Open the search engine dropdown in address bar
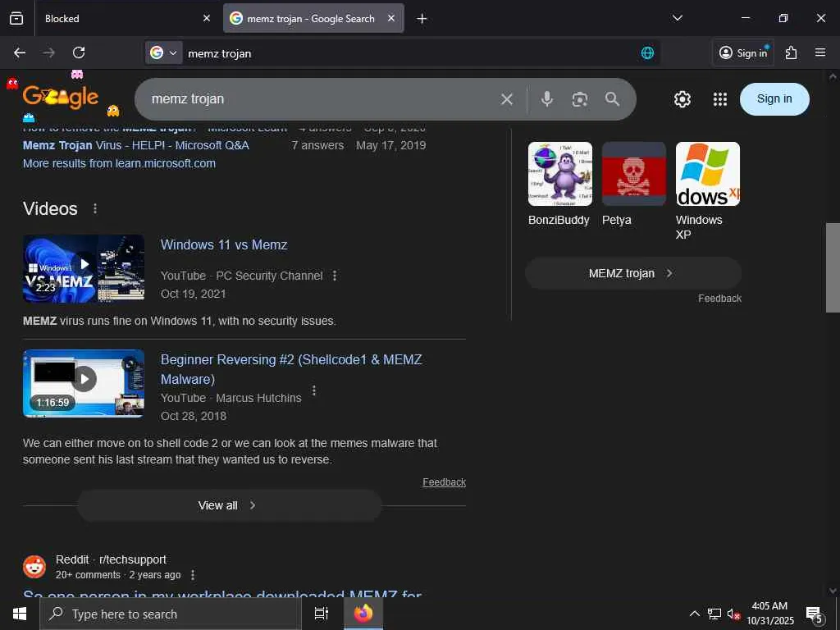Viewport: 840px width, 630px height. click(164, 52)
